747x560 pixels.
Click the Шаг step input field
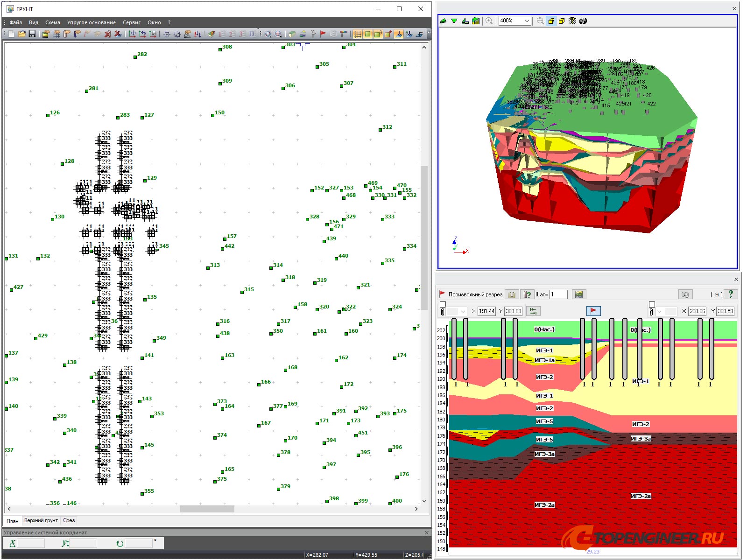pyautogui.click(x=558, y=294)
